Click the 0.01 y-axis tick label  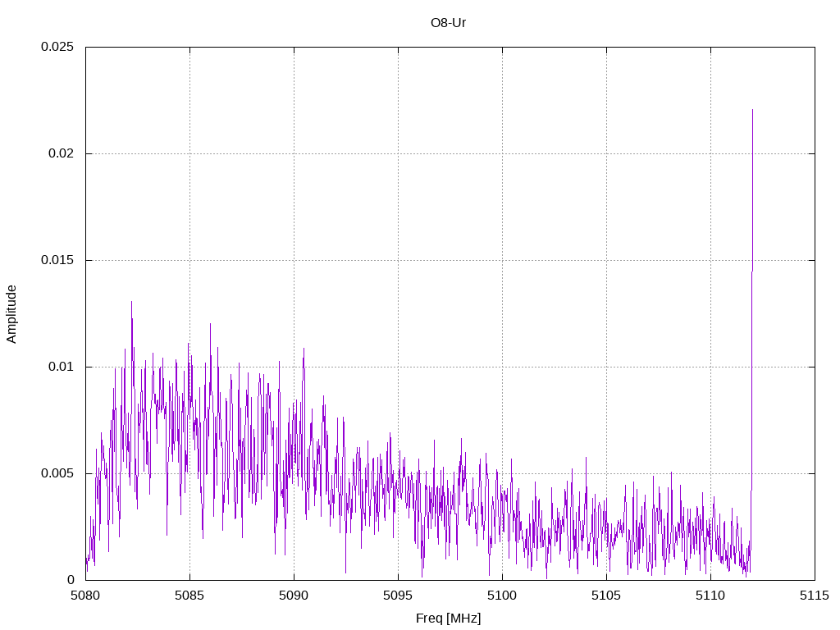(61, 367)
